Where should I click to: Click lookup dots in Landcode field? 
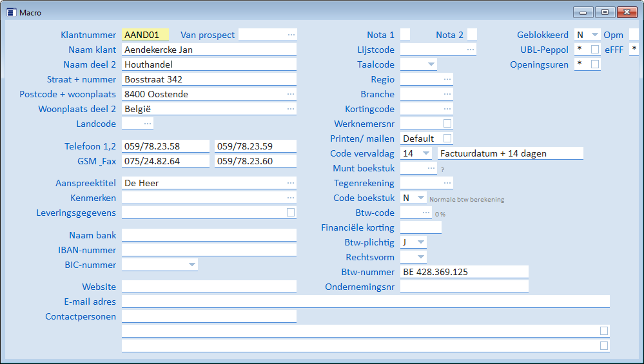click(x=148, y=124)
